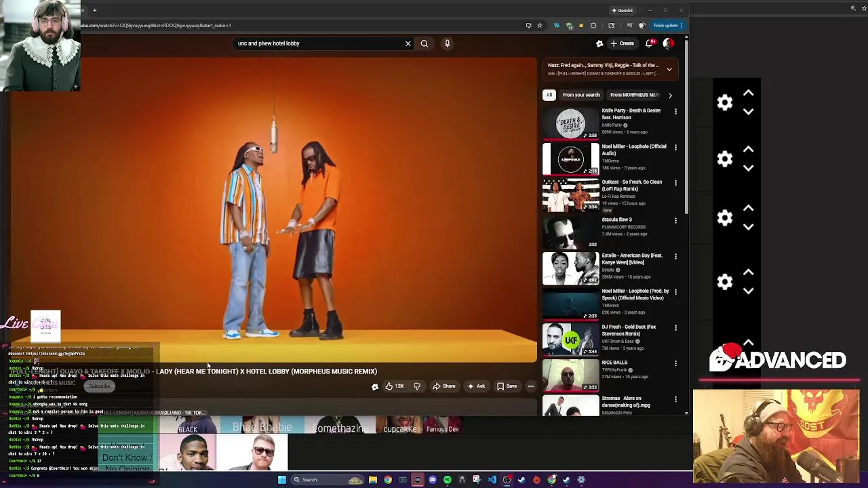This screenshot has height=488, width=868.
Task: Open the Chrome profile avatar
Action: [642, 26]
